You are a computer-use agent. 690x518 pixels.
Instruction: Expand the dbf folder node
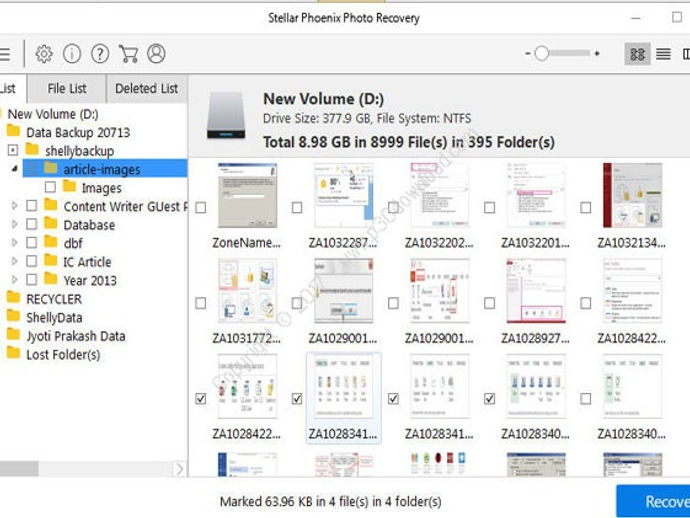point(15,243)
